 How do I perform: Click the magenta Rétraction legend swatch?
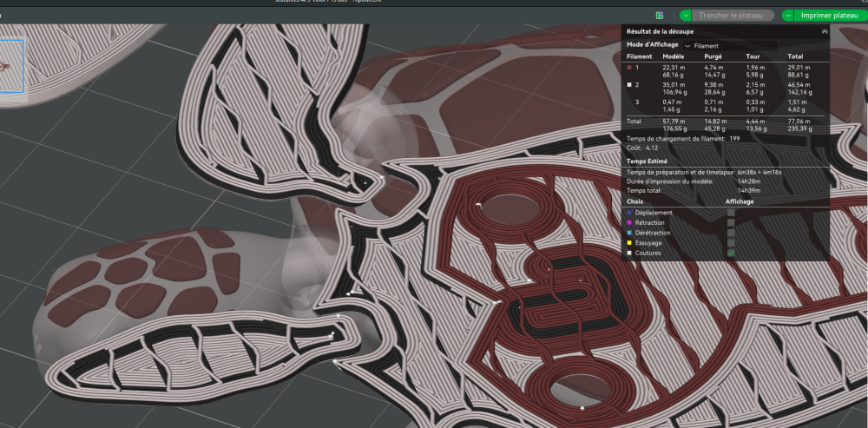pos(628,222)
